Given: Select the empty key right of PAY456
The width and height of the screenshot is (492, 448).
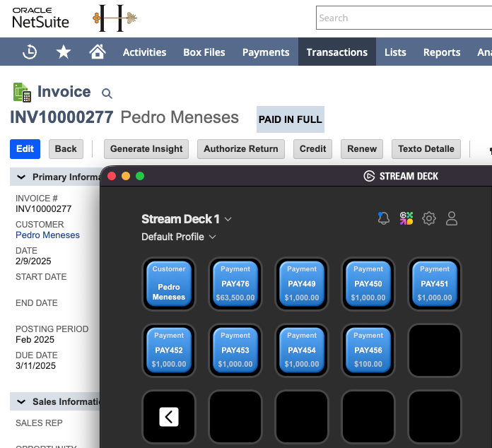Looking at the screenshot, I should pos(435,350).
